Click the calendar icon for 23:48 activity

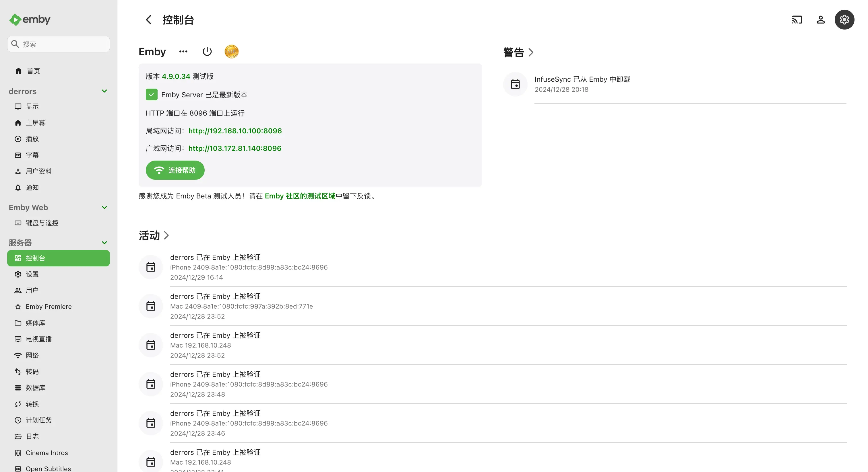[x=151, y=385]
